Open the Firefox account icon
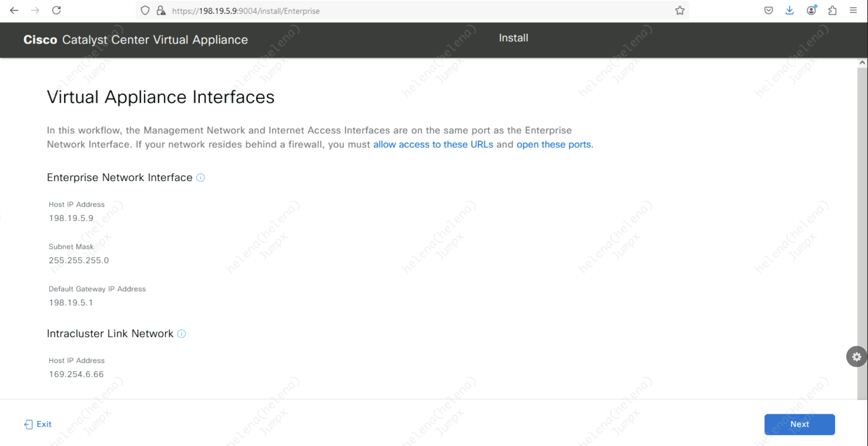 click(811, 11)
